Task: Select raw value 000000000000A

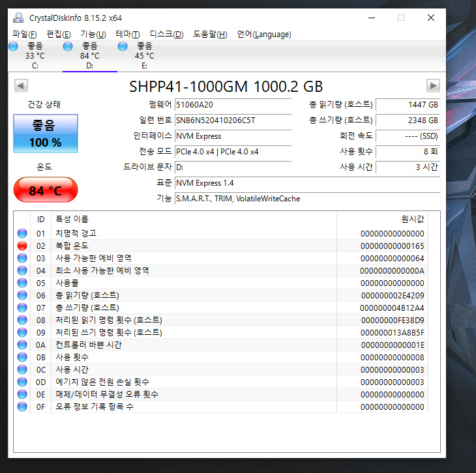Action: coord(392,271)
